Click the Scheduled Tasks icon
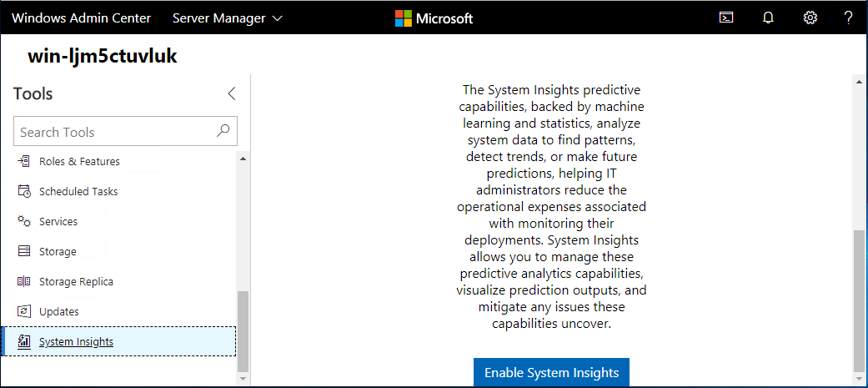This screenshot has height=388, width=868. click(24, 191)
